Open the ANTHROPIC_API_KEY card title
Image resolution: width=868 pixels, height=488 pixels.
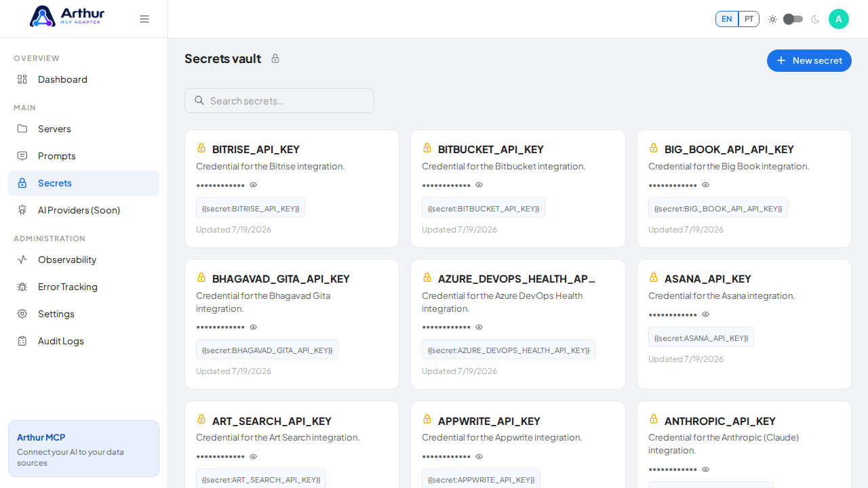pyautogui.click(x=720, y=421)
